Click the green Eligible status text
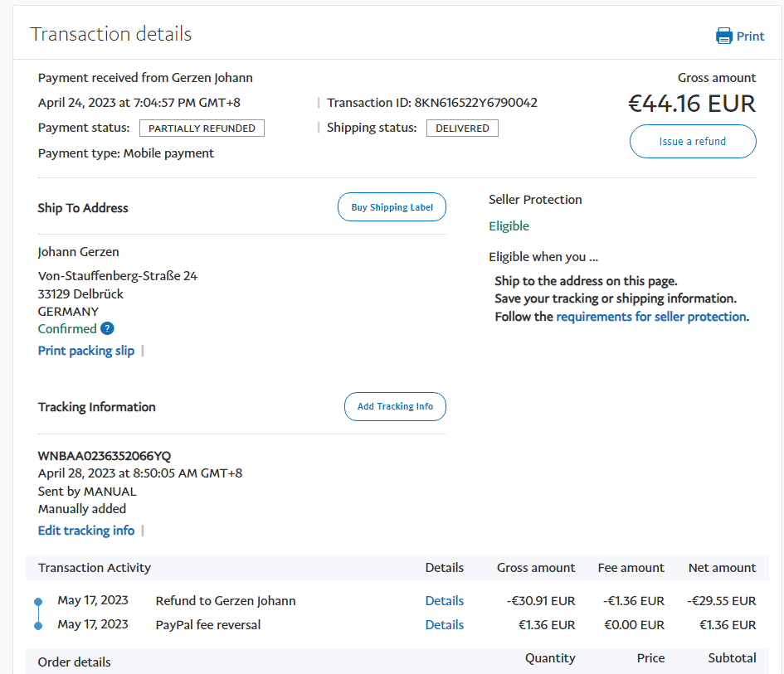The image size is (784, 674). (509, 226)
